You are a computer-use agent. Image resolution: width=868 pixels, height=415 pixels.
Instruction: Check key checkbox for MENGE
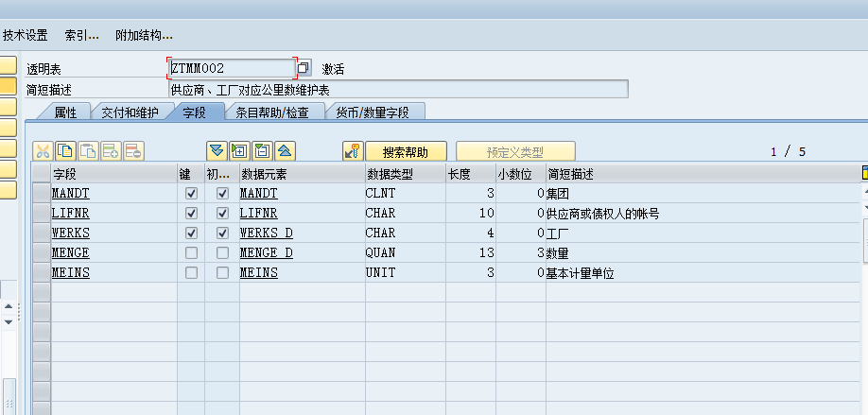point(192,252)
